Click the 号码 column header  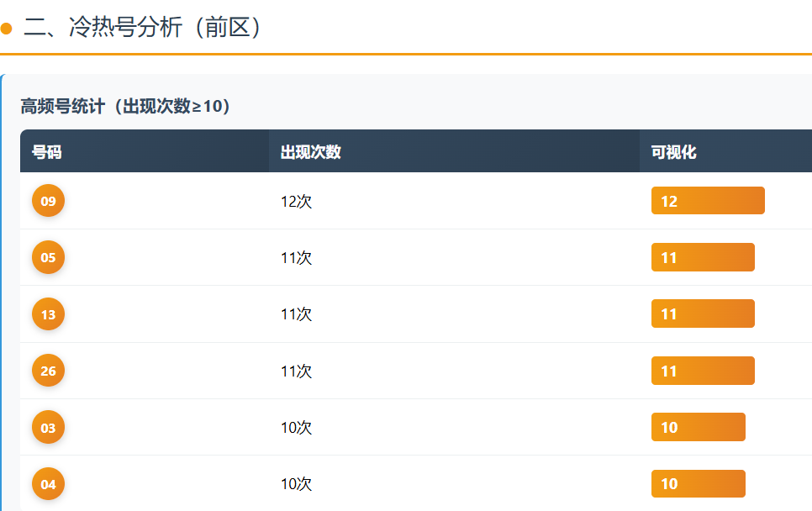47,152
